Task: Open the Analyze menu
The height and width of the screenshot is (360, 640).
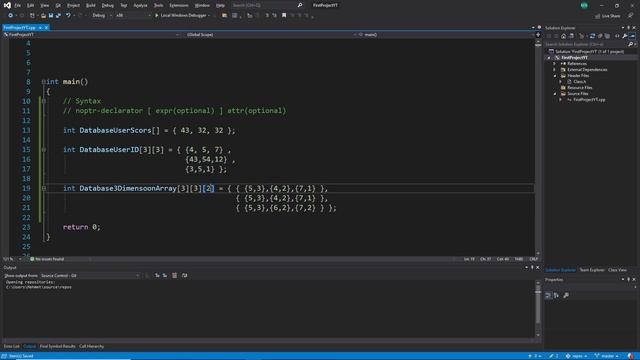Action: [x=140, y=5]
